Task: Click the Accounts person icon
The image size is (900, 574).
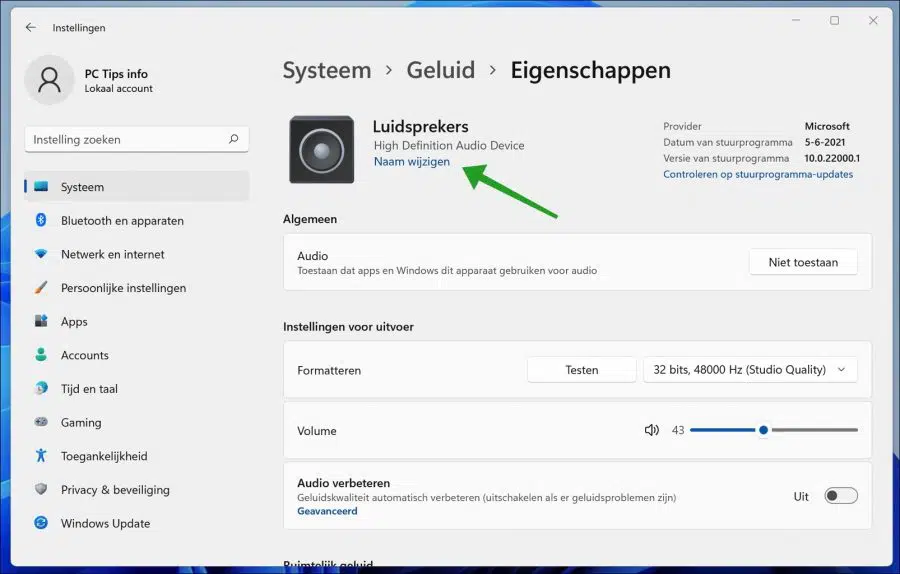Action: click(41, 355)
